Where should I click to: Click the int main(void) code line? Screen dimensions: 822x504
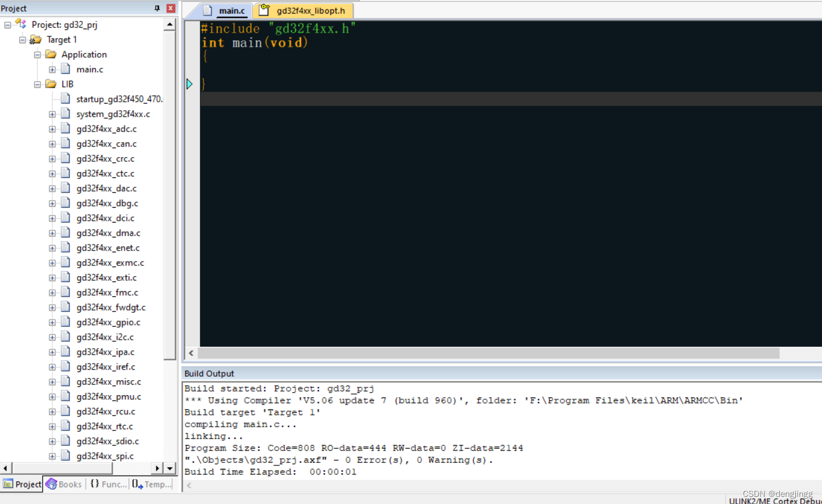[255, 43]
